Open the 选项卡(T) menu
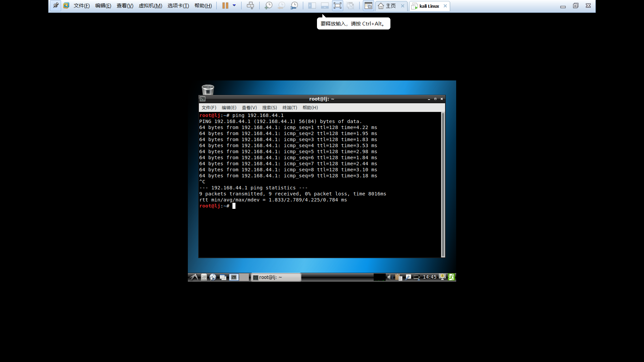644x362 pixels. point(178,6)
